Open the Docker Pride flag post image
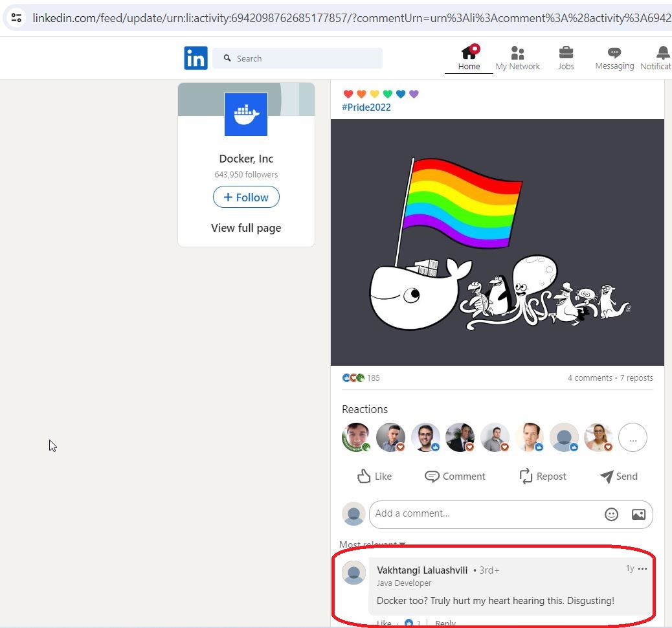The image size is (672, 628). point(497,242)
